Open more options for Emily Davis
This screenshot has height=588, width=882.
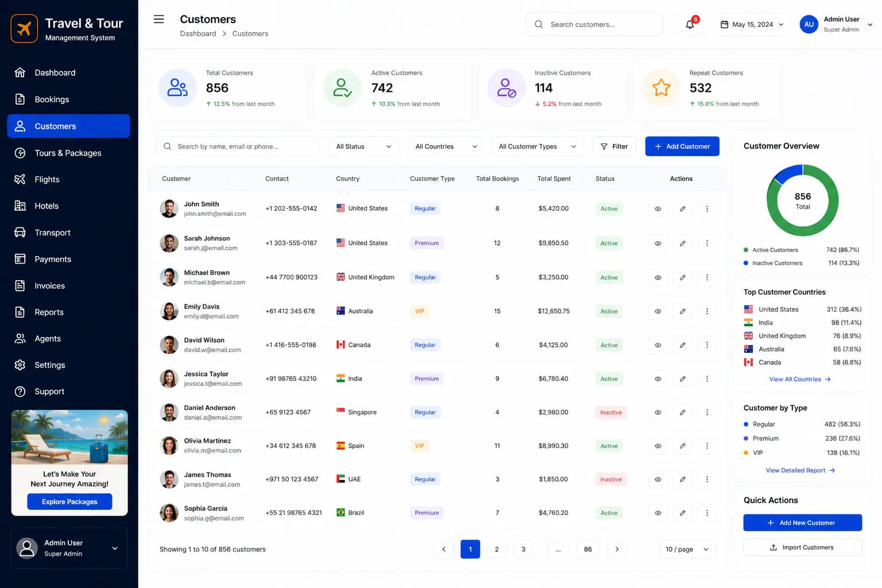click(x=707, y=311)
